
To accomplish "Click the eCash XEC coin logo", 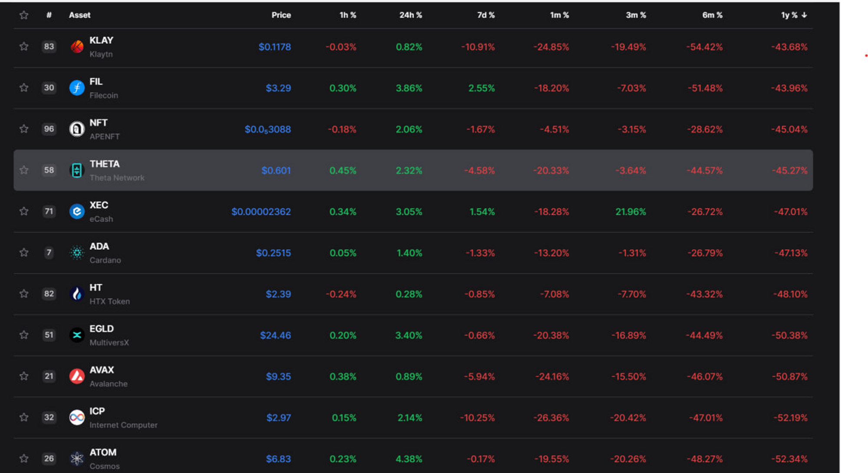I will (77, 211).
